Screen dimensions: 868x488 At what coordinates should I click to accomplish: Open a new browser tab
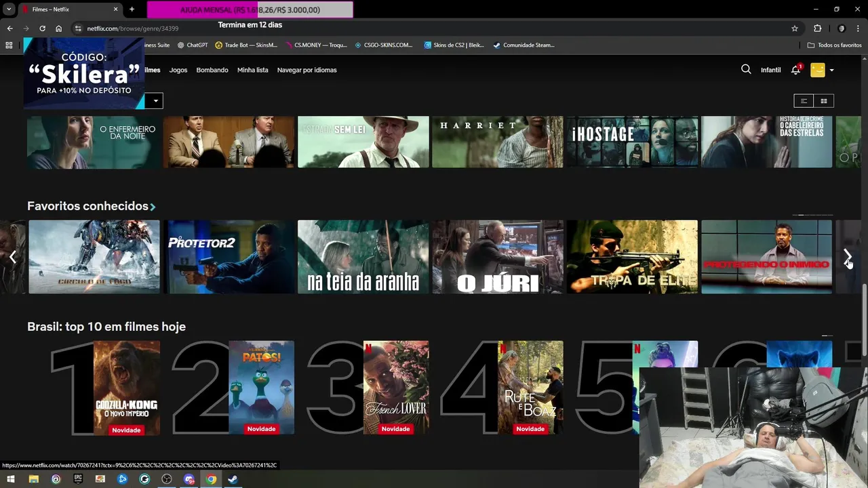tap(132, 9)
